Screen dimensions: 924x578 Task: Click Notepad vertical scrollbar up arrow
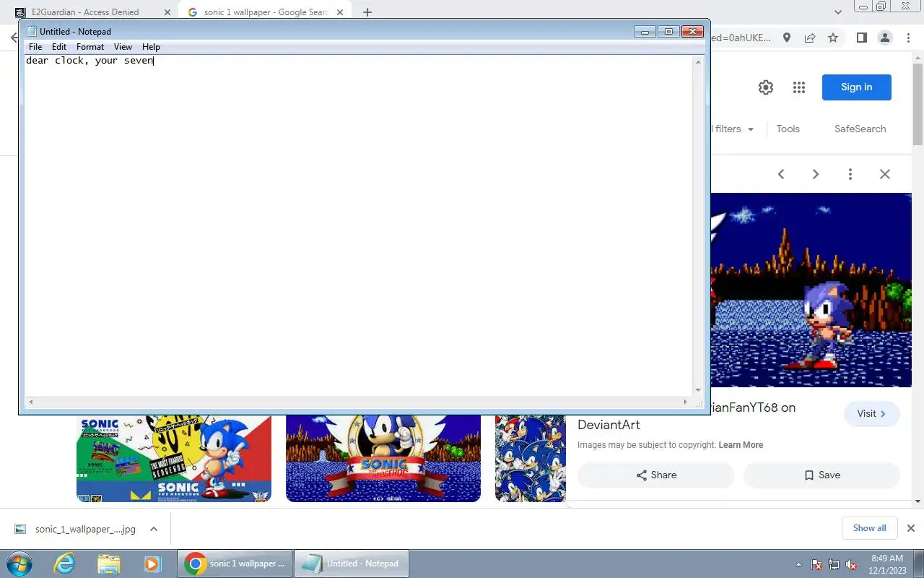tap(698, 62)
